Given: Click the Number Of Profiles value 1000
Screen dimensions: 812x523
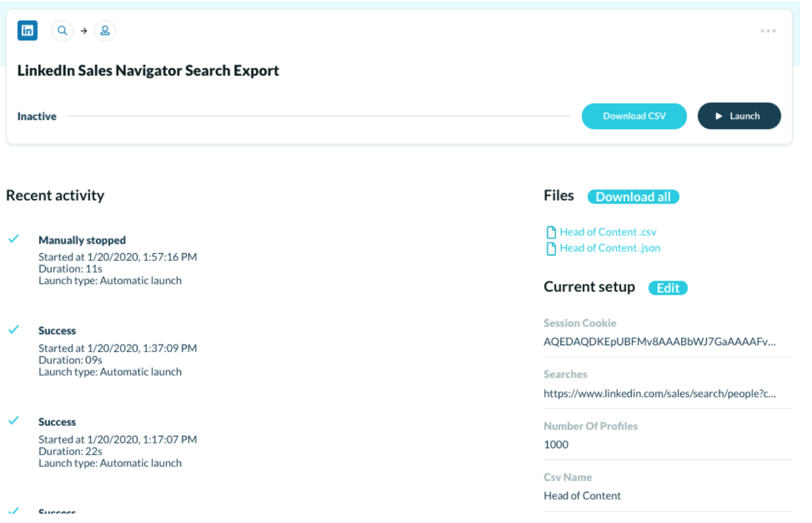Looking at the screenshot, I should [x=556, y=445].
